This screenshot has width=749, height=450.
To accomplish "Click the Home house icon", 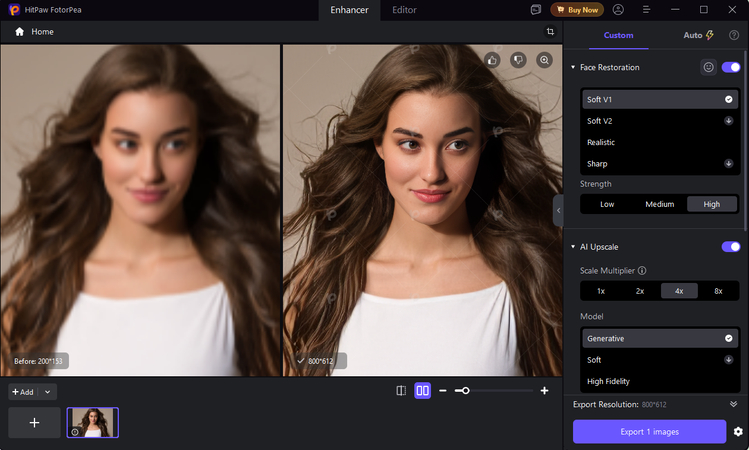I will [19, 32].
